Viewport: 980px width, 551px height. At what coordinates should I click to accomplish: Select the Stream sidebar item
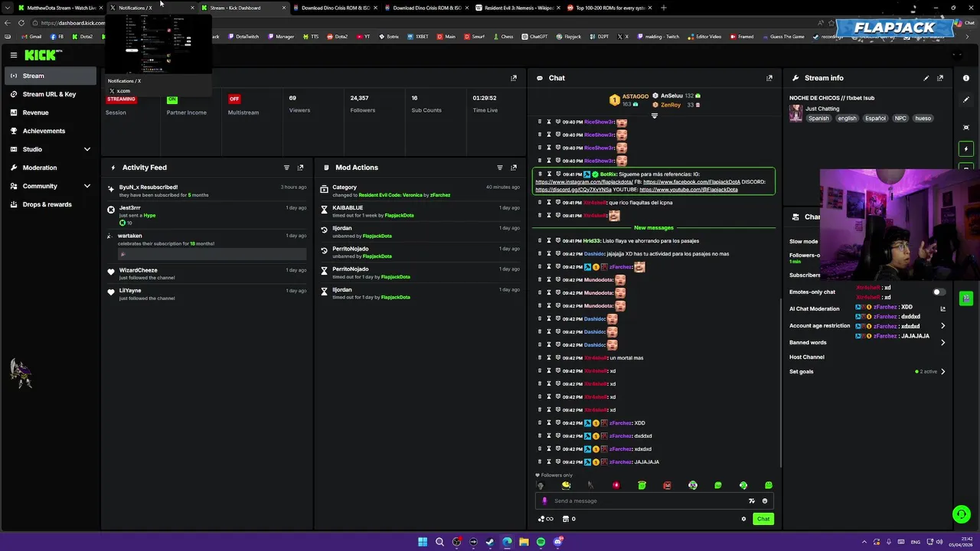[51, 76]
